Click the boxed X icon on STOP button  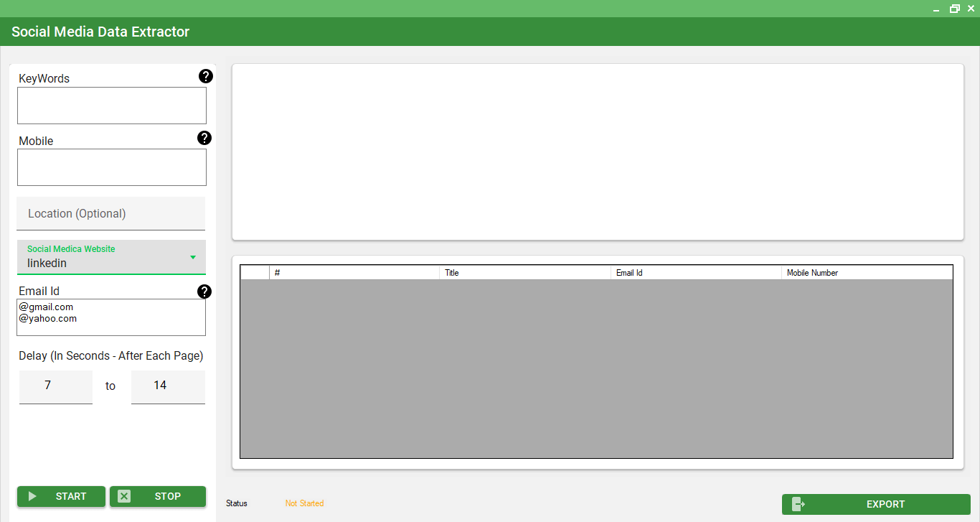tap(123, 496)
